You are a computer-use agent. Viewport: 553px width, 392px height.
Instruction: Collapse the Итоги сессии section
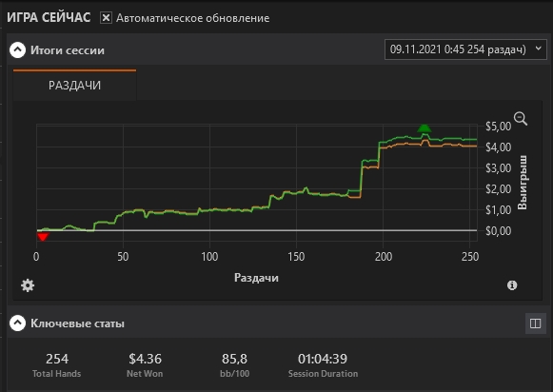18,50
